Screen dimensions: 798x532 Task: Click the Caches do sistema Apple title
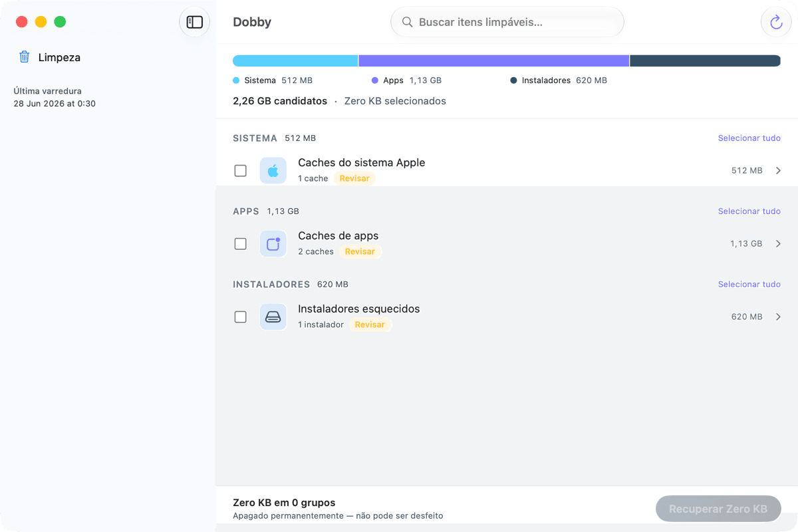[x=361, y=163]
